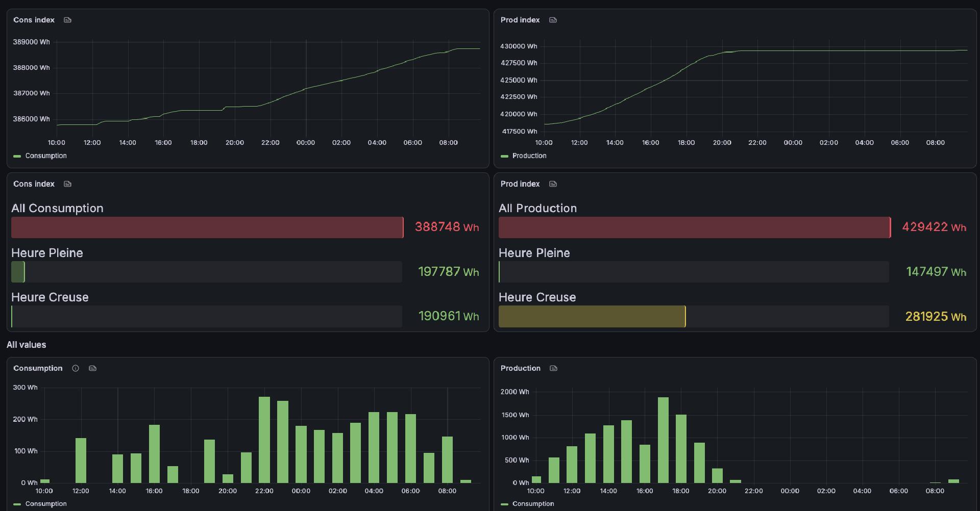Click the 1500 Wh axis label in the Production chart

(515, 415)
